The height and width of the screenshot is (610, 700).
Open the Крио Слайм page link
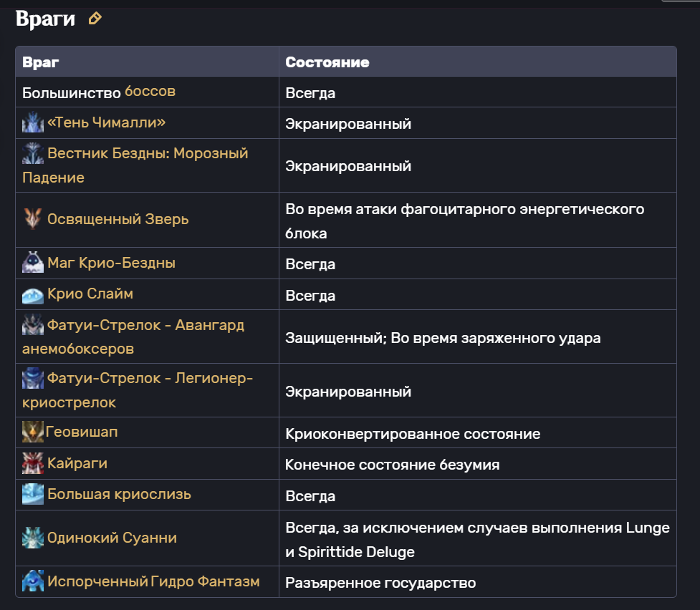tap(90, 294)
